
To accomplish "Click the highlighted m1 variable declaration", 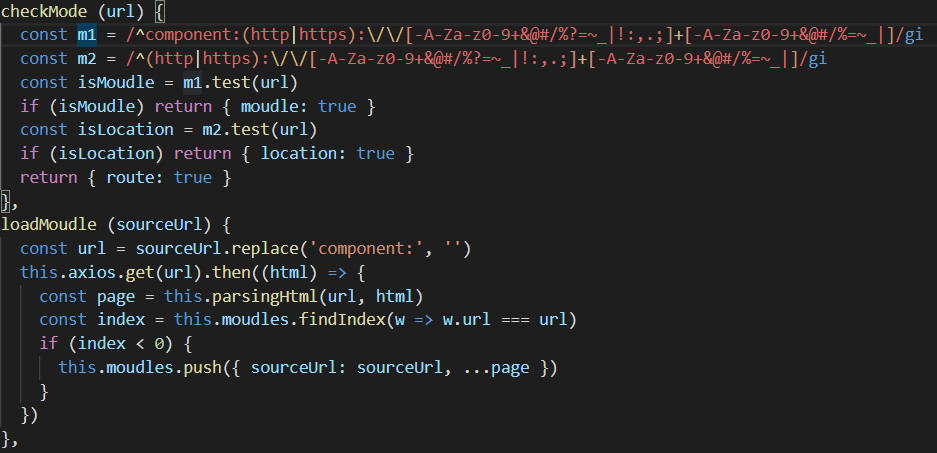I will 88,35.
